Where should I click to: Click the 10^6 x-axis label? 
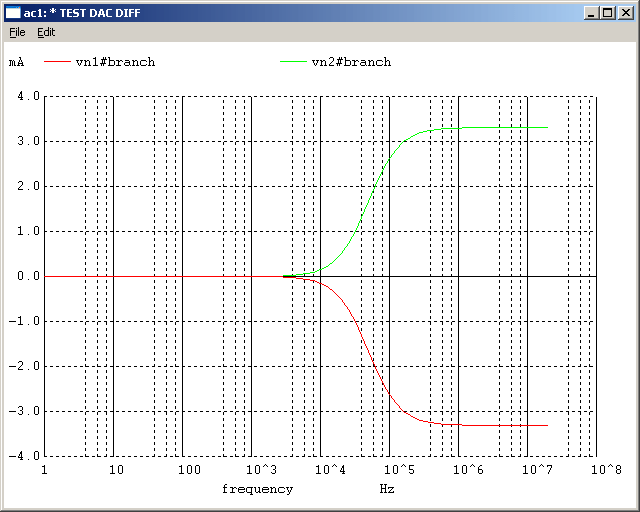click(468, 470)
